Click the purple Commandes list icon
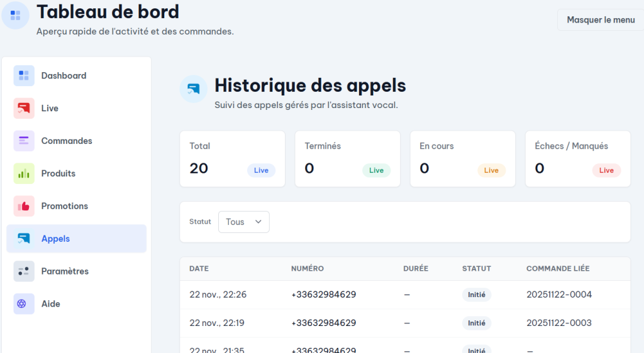 (24, 141)
